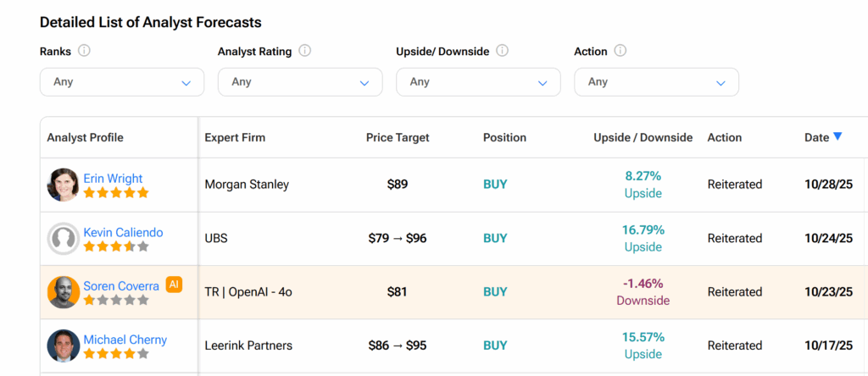The image size is (868, 376).
Task: Sort by the Price Target column header
Action: pos(398,137)
